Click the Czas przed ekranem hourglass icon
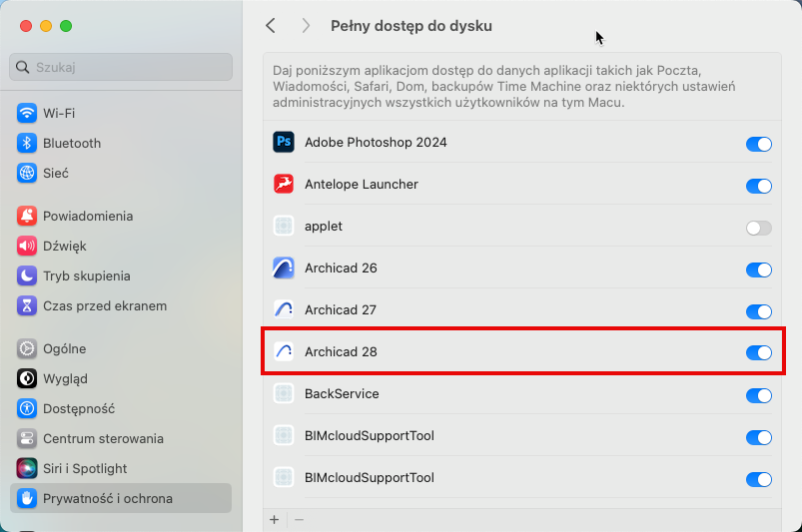This screenshot has height=532, width=802. point(27,306)
